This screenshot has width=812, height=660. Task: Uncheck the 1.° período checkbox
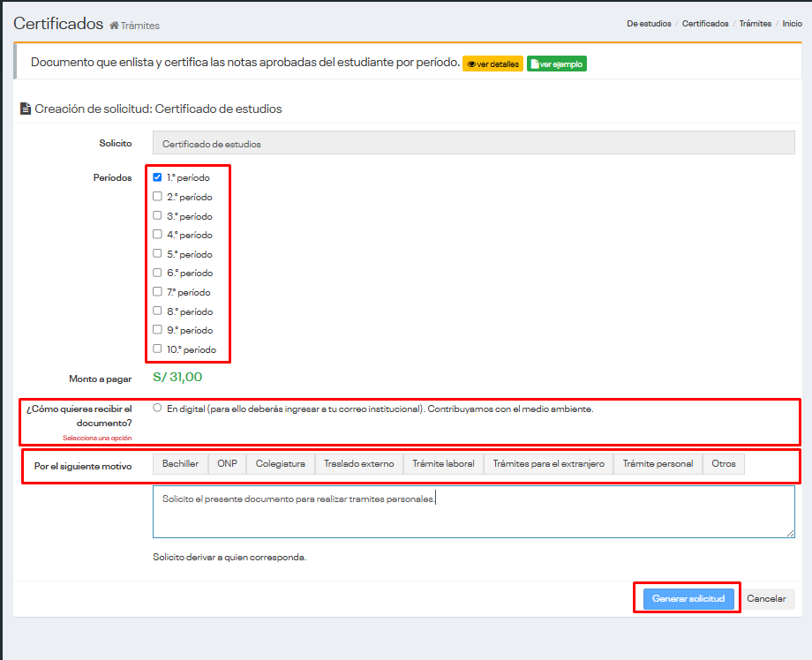pos(157,177)
